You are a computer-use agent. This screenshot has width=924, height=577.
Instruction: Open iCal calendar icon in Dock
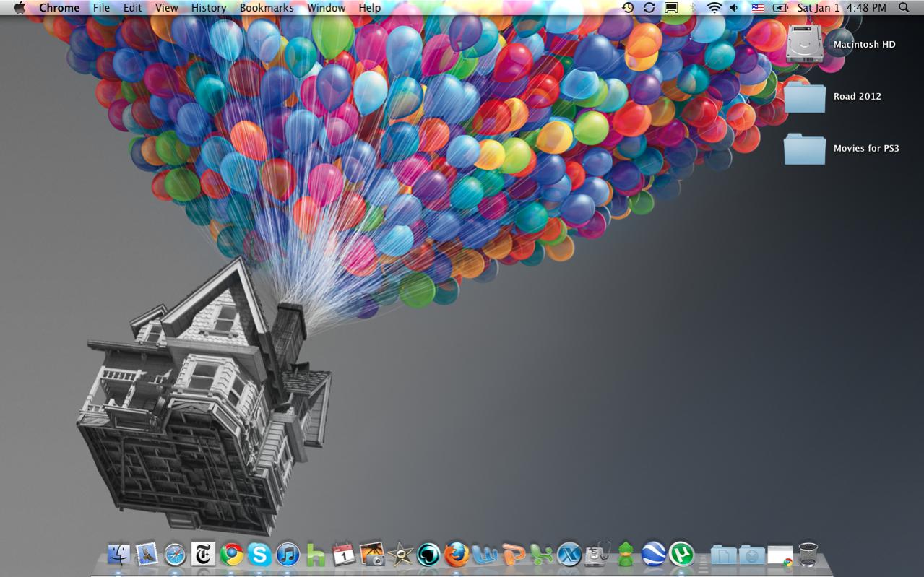point(344,555)
